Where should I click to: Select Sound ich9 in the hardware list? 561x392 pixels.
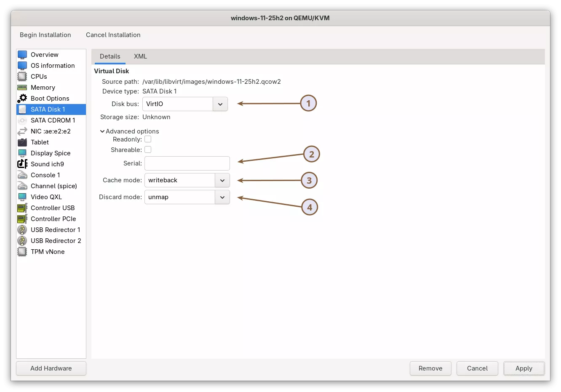(51, 164)
